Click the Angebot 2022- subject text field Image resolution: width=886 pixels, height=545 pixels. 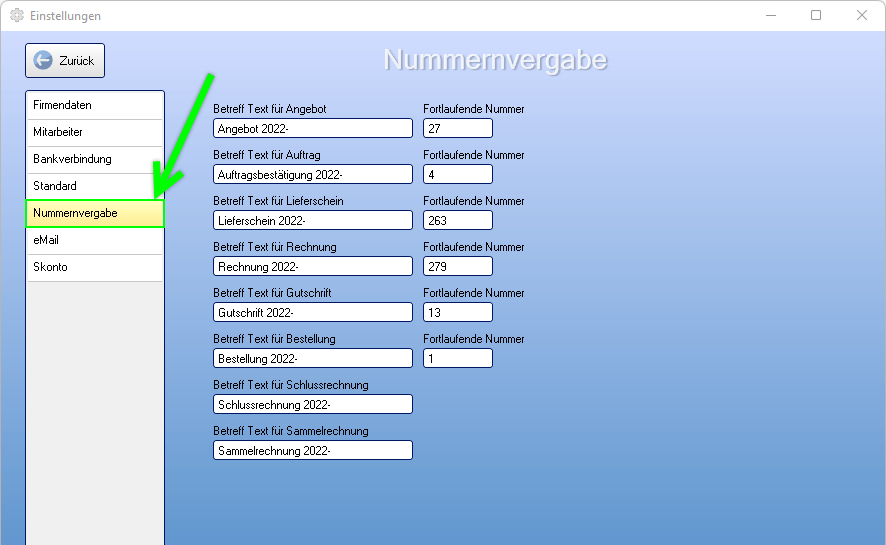coord(313,128)
